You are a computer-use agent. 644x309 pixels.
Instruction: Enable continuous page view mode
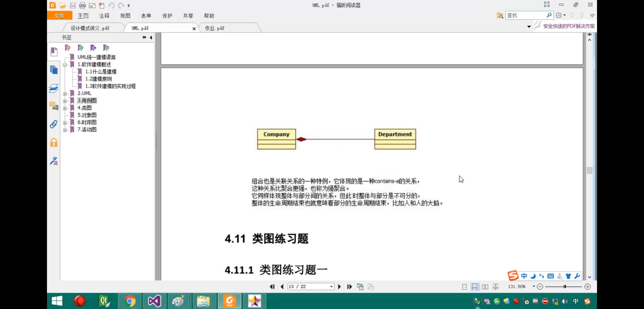pyautogui.click(x=475, y=287)
